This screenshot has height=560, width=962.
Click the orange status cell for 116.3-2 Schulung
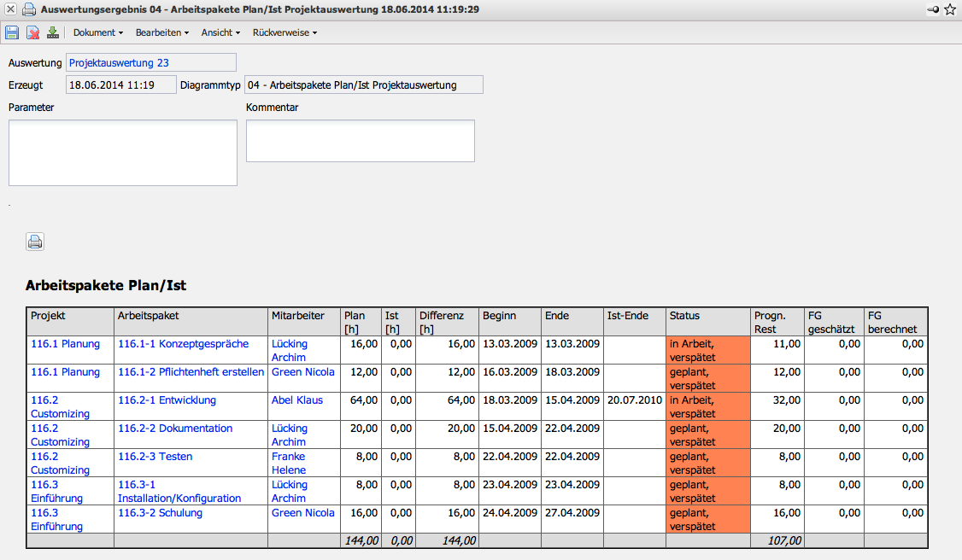point(707,519)
